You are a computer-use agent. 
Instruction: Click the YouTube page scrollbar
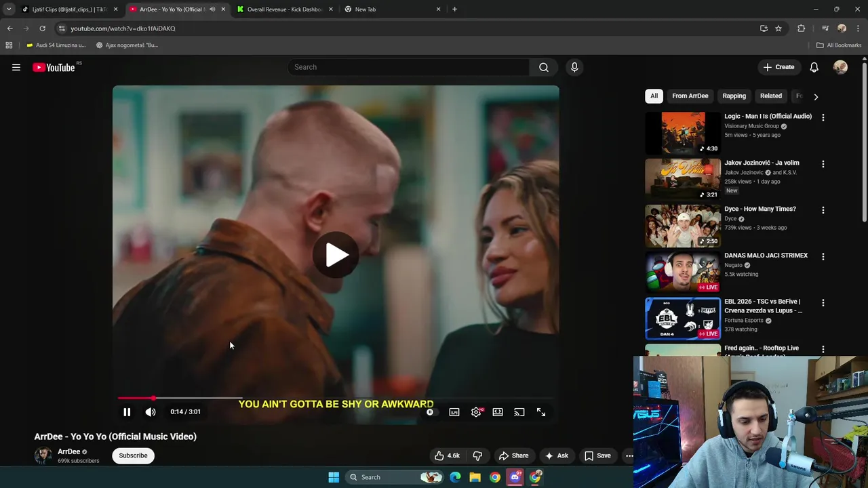pyautogui.click(x=864, y=142)
